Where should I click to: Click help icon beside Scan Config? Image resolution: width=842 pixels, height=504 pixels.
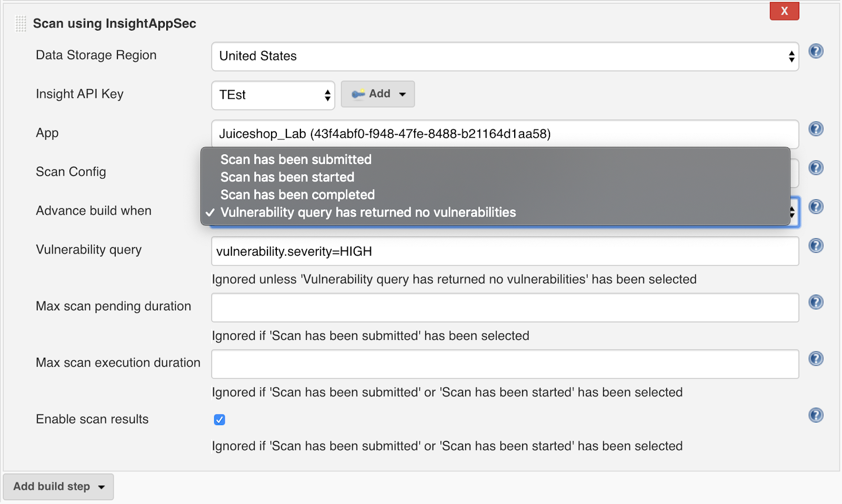[816, 168]
